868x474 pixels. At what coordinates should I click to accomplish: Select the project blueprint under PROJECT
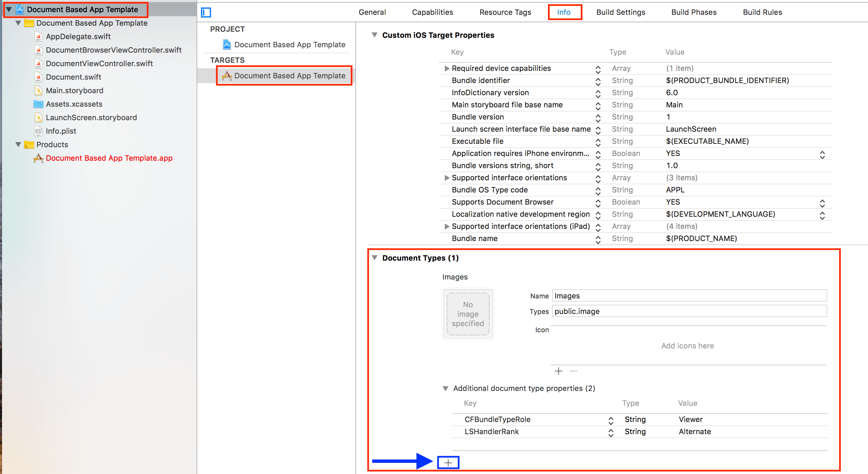(x=289, y=45)
